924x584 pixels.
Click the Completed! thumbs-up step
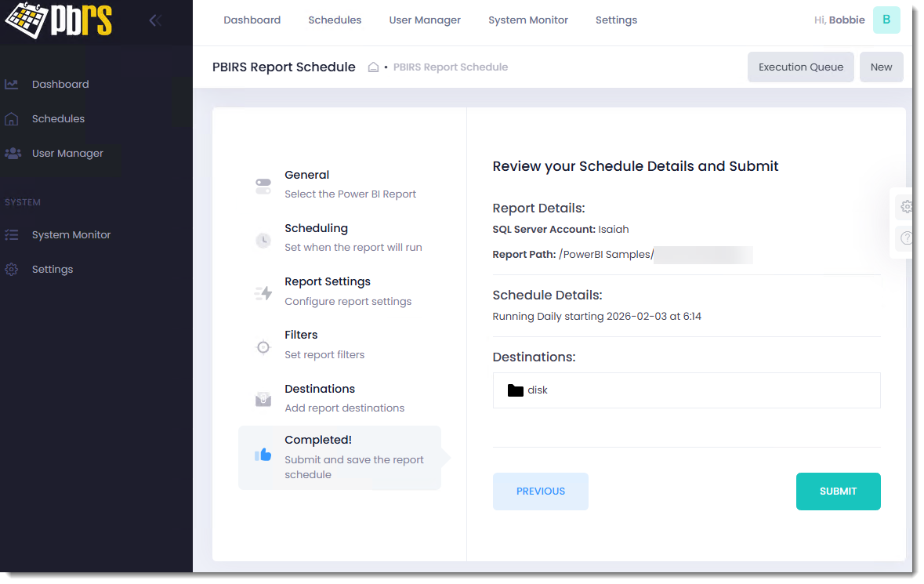click(263, 455)
